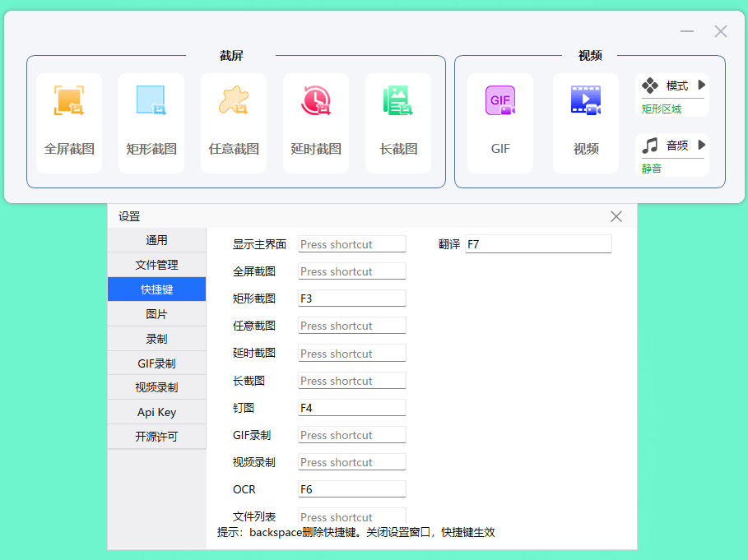Image resolution: width=748 pixels, height=560 pixels.
Task: Click the 钉图 shortcut field showing F4
Action: coord(351,407)
